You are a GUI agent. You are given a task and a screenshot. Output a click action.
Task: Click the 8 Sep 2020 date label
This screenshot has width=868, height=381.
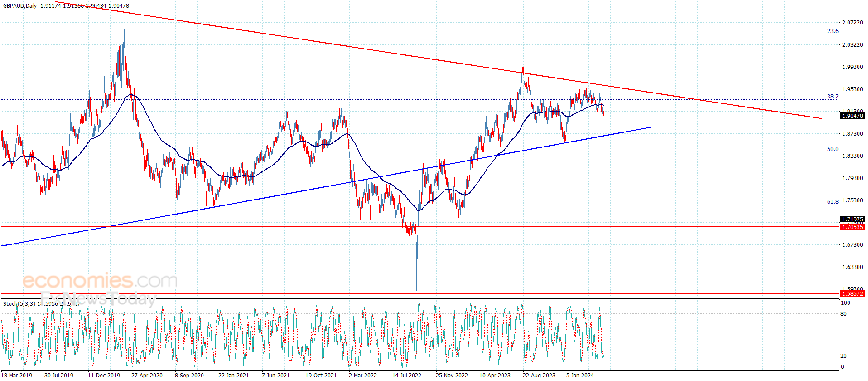coord(189,375)
